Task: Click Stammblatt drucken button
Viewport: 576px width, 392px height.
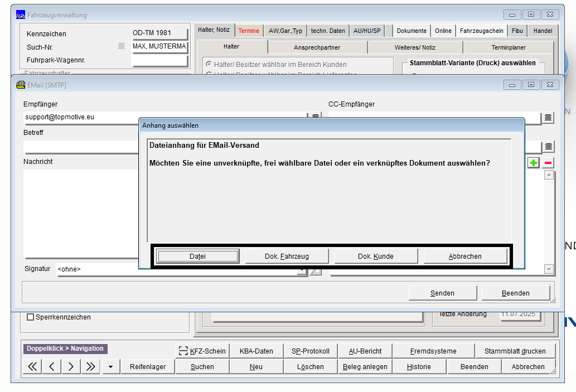Action: [x=515, y=351]
